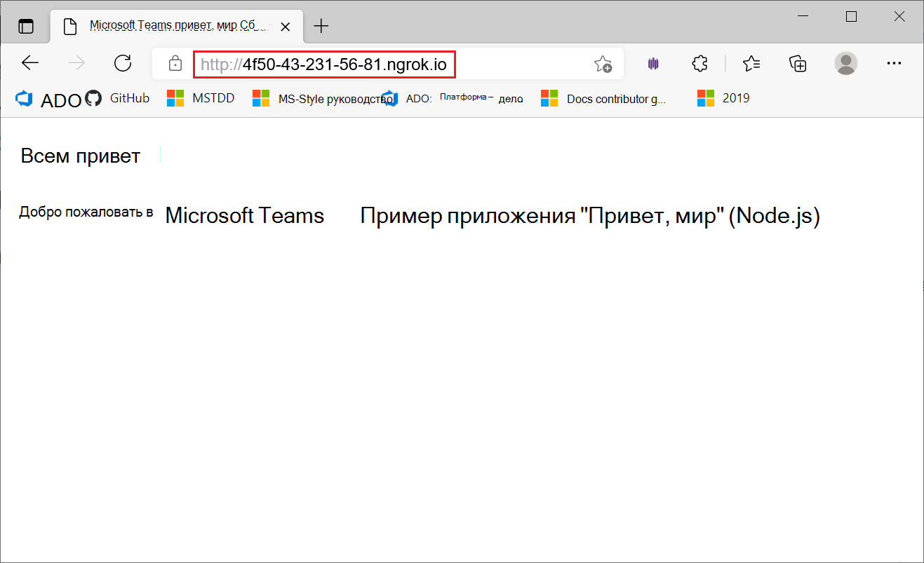Click the Всем привет heading
The height and width of the screenshot is (563, 924).
(81, 156)
